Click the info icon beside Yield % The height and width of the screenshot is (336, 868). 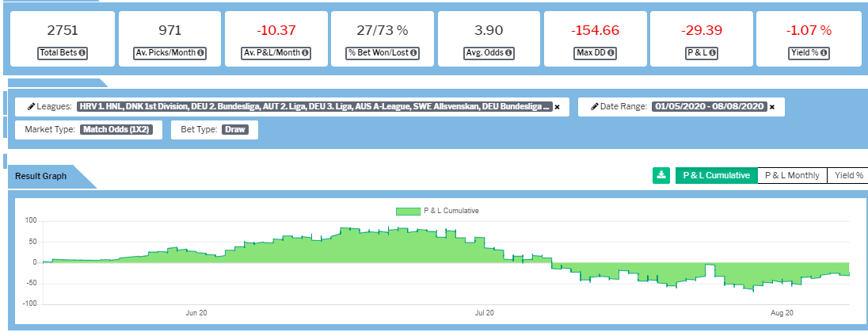[825, 53]
